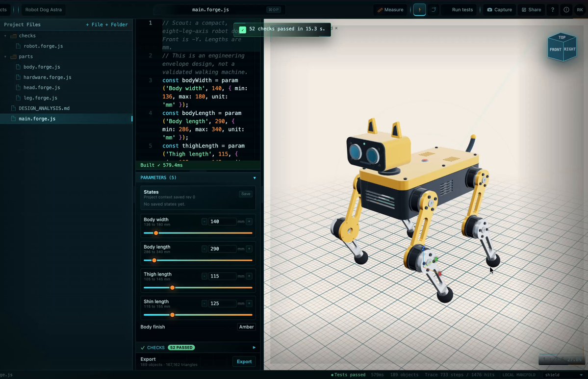
Task: Toggle the lightning auto-build button
Action: point(419,10)
